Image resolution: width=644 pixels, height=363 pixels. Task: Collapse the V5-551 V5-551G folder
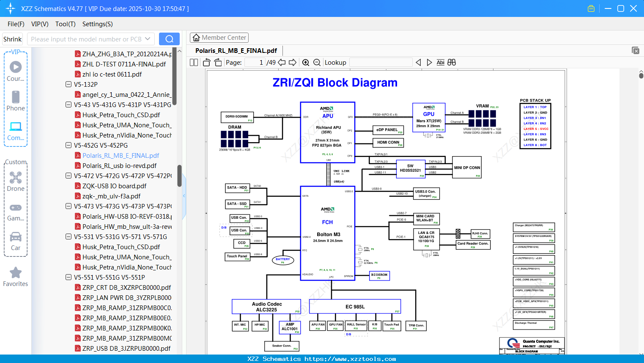[69, 277]
